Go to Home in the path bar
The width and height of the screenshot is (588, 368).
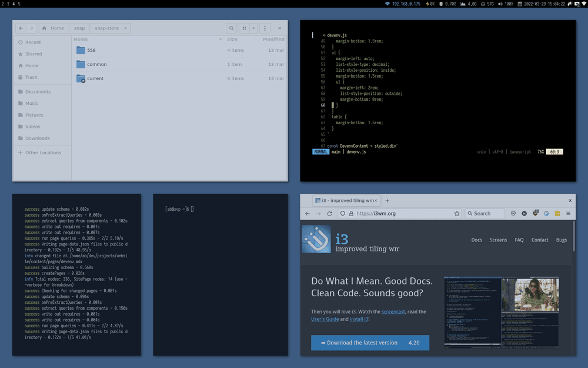pyautogui.click(x=54, y=28)
